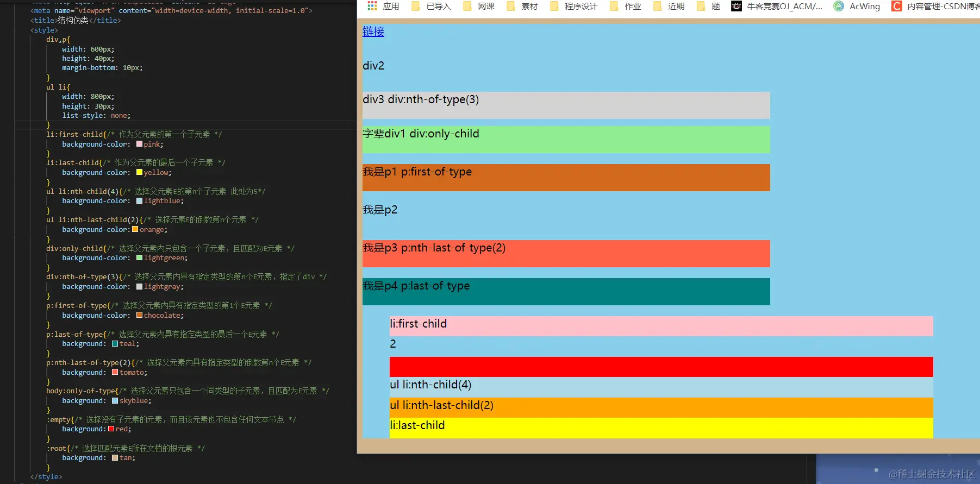Click the 'div2' text on the page

373,66
